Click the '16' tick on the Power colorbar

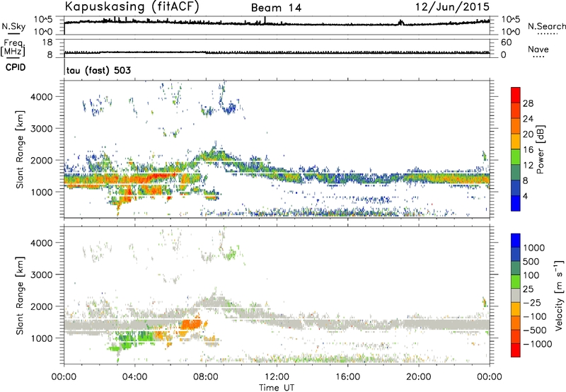pyautogui.click(x=528, y=150)
